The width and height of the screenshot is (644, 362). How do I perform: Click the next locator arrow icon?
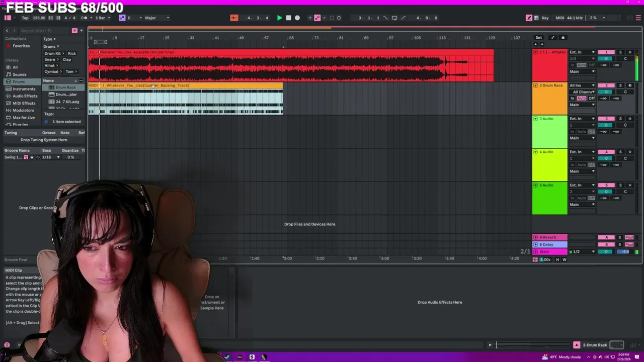(542, 44)
